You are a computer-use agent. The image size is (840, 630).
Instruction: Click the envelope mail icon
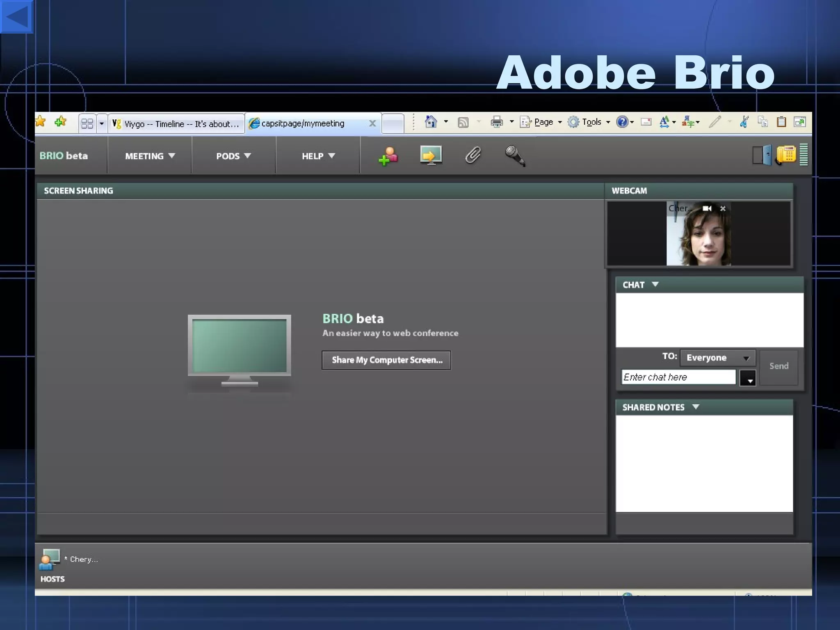point(646,122)
